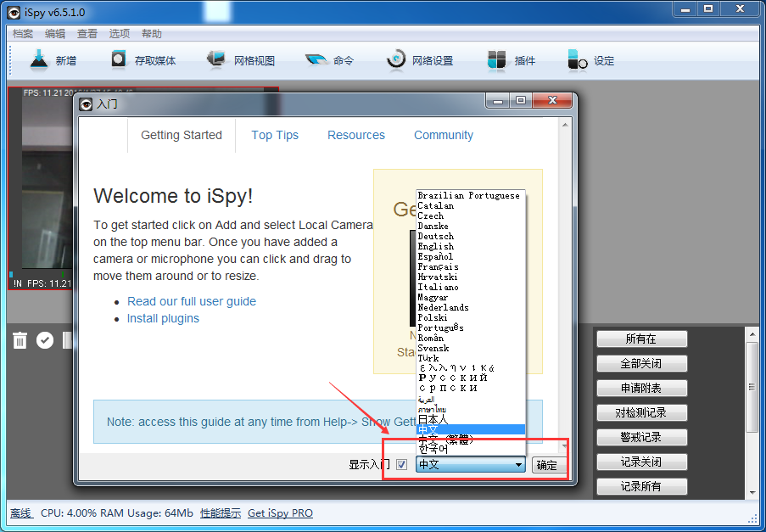Select Czech in language list
The height and width of the screenshot is (532, 766).
click(471, 216)
